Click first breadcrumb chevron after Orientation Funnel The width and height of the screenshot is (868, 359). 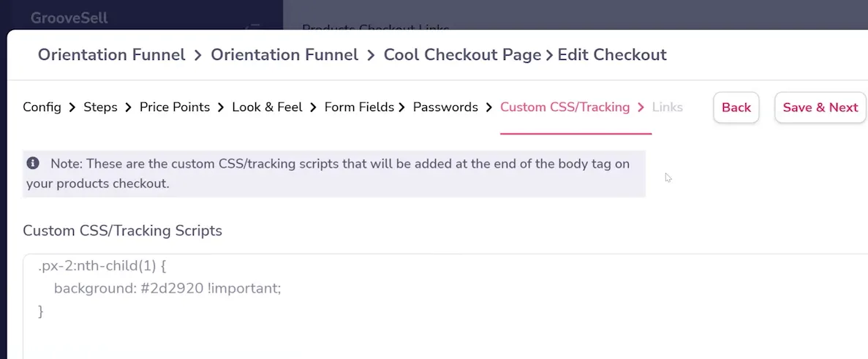tap(198, 56)
